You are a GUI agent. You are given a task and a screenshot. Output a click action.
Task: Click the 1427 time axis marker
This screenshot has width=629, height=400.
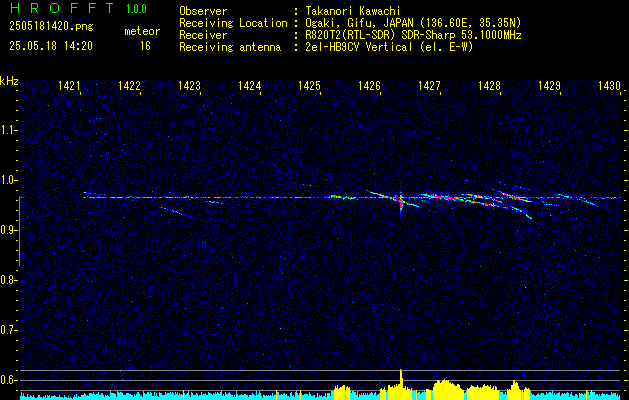coord(429,86)
